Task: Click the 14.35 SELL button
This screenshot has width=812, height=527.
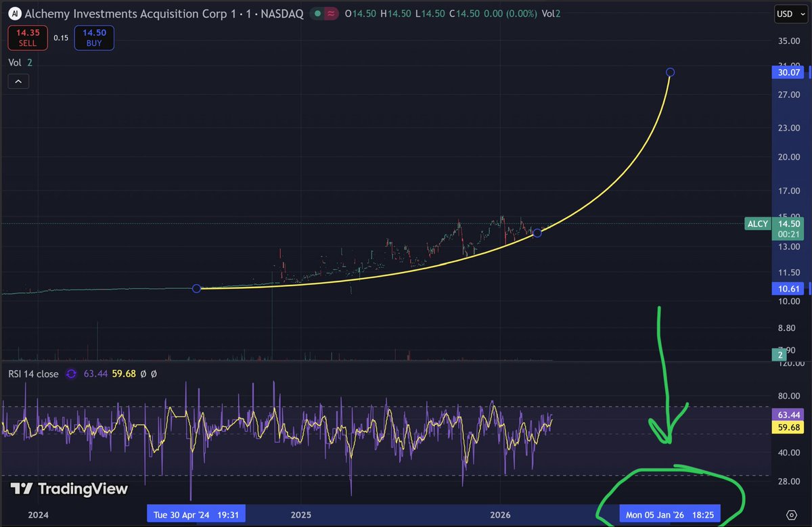Action: click(x=28, y=37)
